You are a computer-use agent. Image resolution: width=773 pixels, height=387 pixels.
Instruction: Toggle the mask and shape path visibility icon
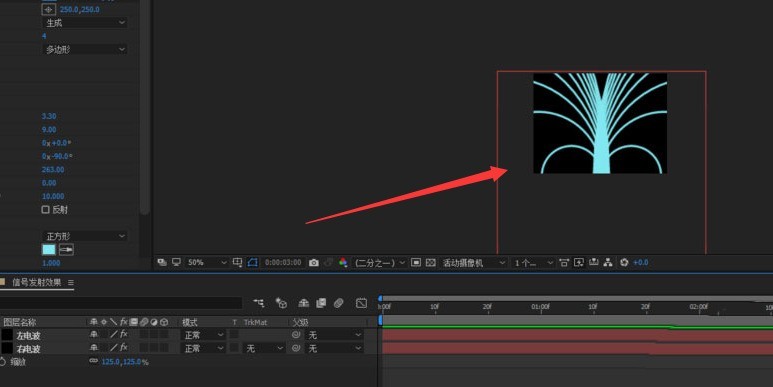[252, 263]
